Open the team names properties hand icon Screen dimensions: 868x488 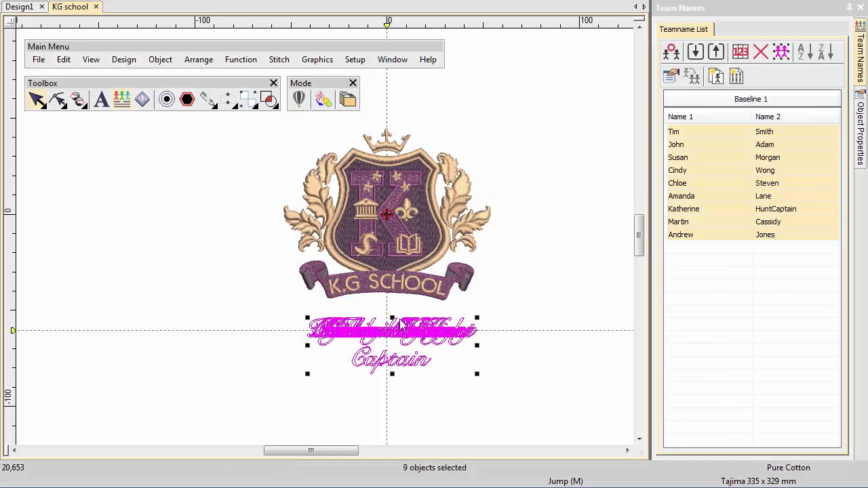coord(671,76)
